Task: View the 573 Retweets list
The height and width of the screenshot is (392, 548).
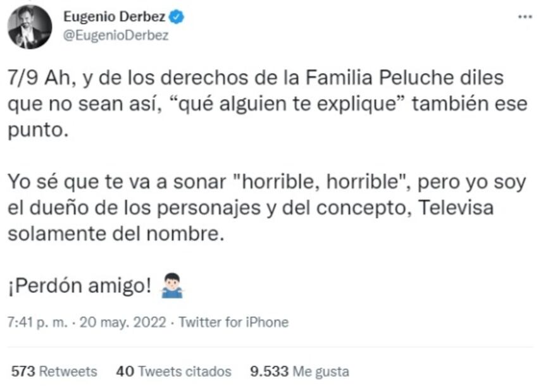Action: coord(54,371)
